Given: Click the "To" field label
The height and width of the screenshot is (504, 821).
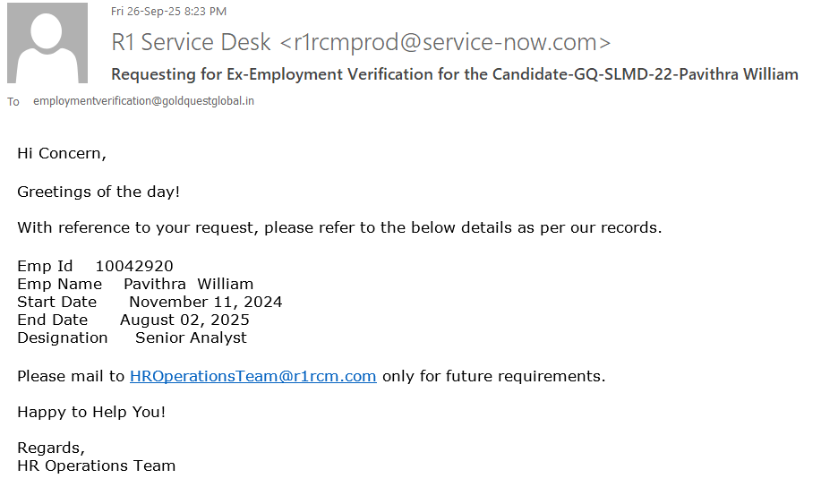Looking at the screenshot, I should (x=13, y=102).
